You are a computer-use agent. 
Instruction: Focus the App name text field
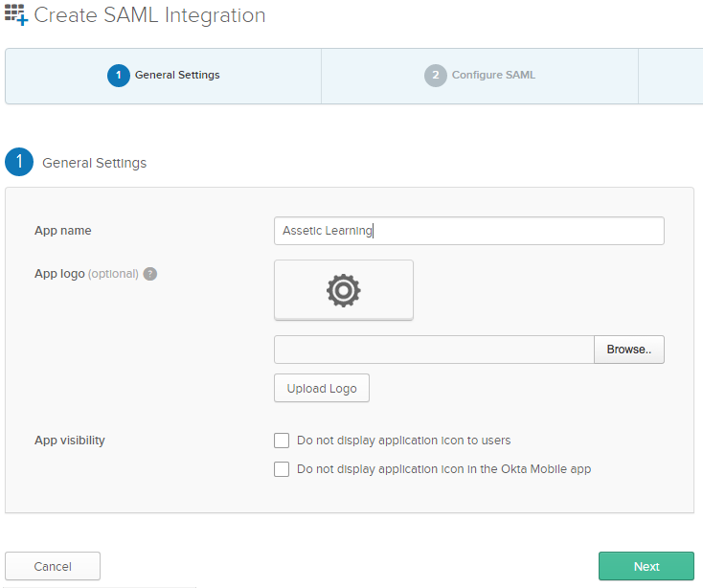[469, 231]
